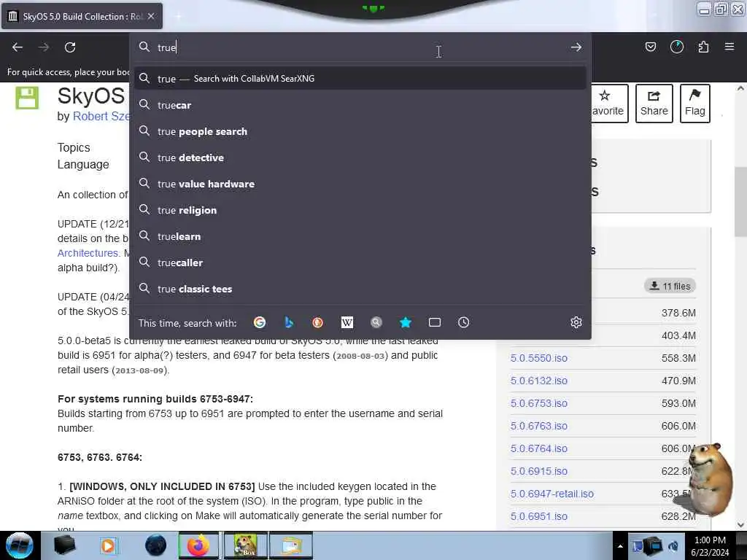Viewport: 747px width, 560px height.
Task: Search this time with Google icon
Action: point(260,322)
